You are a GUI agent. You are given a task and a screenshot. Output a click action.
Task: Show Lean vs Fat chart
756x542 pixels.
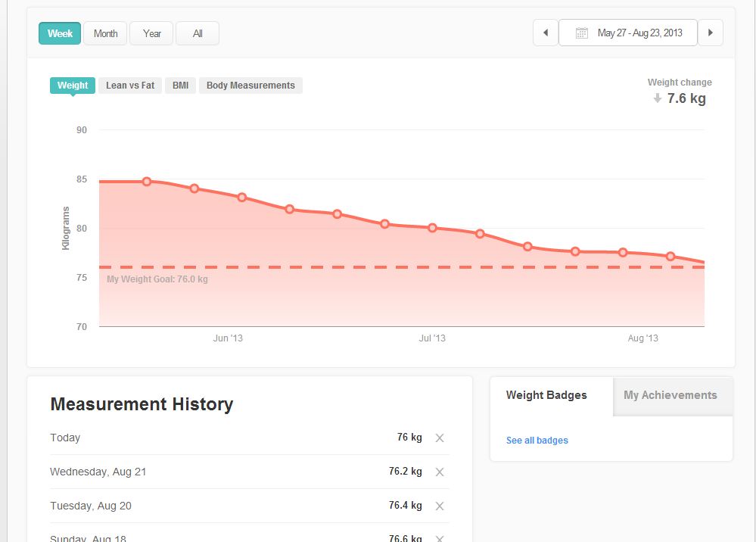(x=130, y=86)
